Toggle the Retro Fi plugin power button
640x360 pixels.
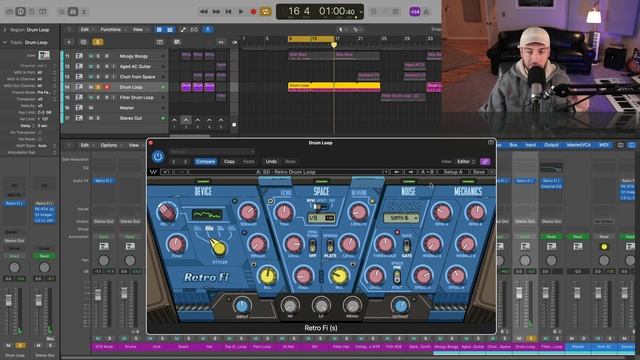point(158,156)
